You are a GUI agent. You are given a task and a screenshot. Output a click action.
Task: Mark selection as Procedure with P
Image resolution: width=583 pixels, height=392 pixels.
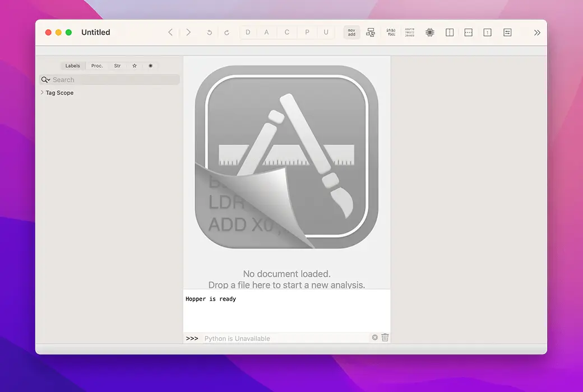click(307, 32)
